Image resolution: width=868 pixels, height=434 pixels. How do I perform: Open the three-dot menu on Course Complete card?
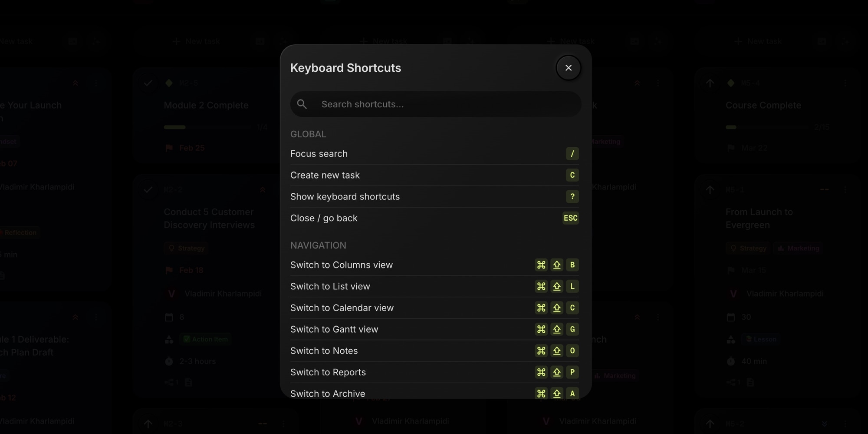click(x=846, y=83)
